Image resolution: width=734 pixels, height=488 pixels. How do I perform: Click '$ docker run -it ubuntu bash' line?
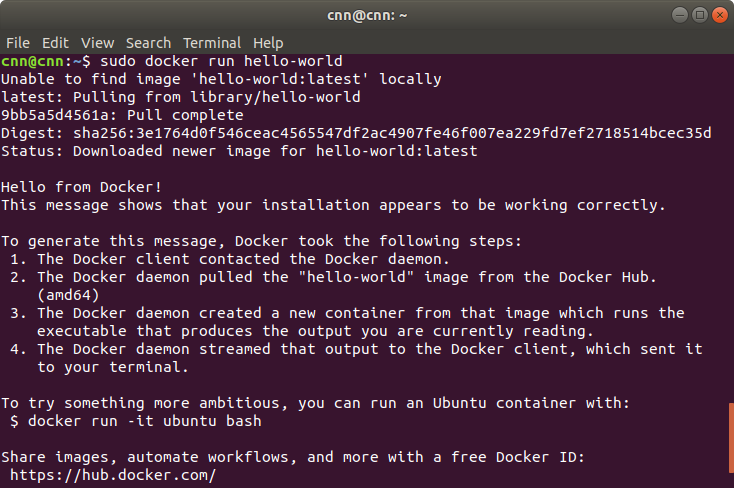136,421
